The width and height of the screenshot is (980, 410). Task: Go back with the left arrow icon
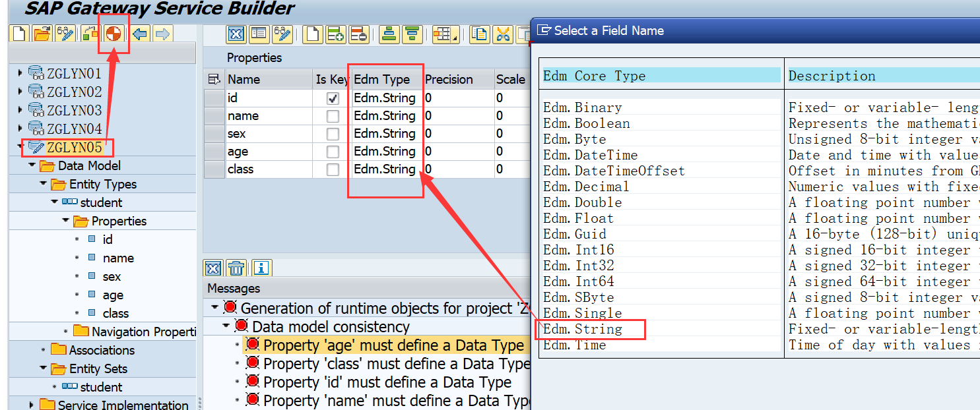(140, 34)
